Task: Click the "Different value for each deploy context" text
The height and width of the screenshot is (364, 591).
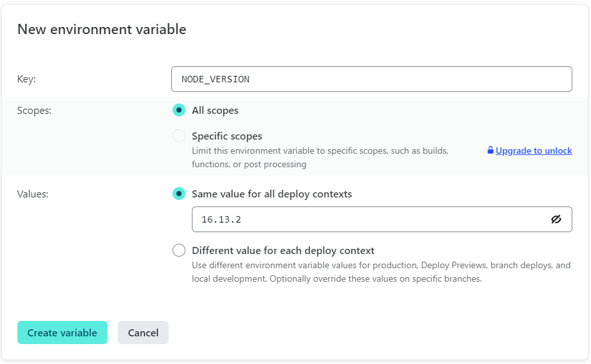Action: tap(283, 250)
